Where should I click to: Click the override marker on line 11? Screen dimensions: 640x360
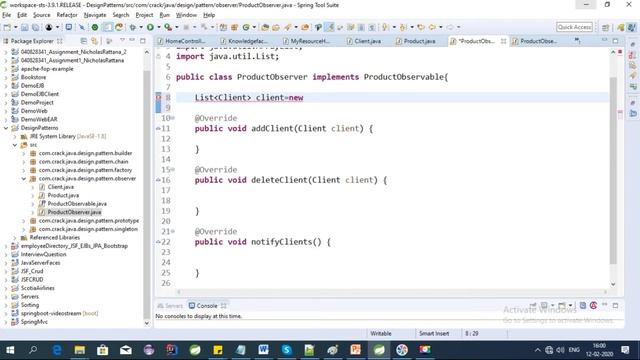158,129
